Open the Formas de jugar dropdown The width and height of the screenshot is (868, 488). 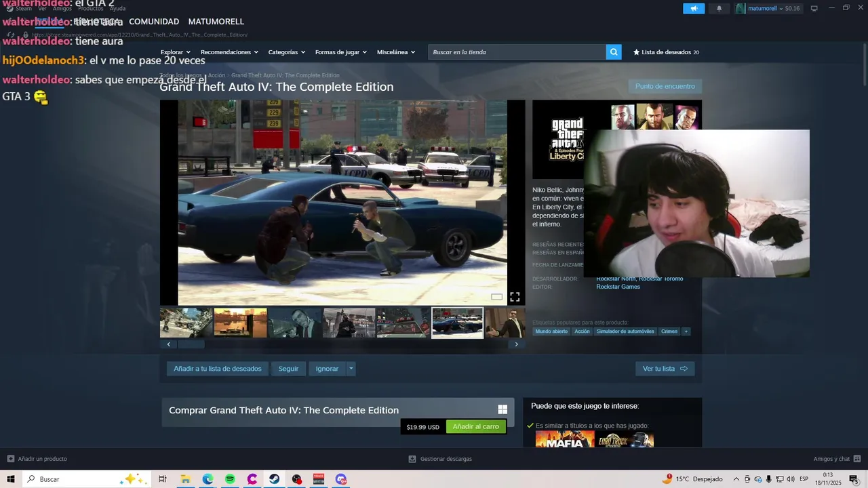tap(340, 52)
